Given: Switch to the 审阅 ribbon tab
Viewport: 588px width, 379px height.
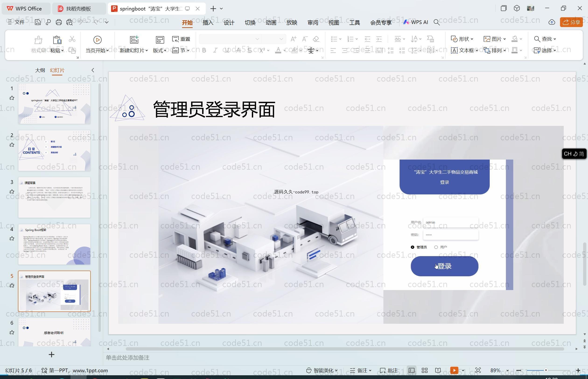Looking at the screenshot, I should [313, 22].
